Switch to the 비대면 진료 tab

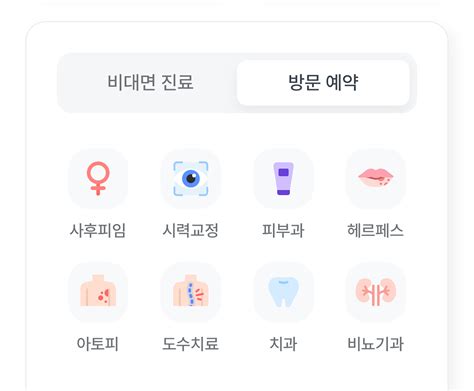pyautogui.click(x=150, y=82)
